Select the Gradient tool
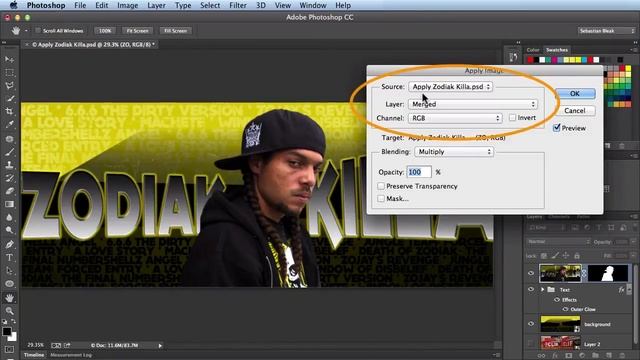 [x=9, y=204]
